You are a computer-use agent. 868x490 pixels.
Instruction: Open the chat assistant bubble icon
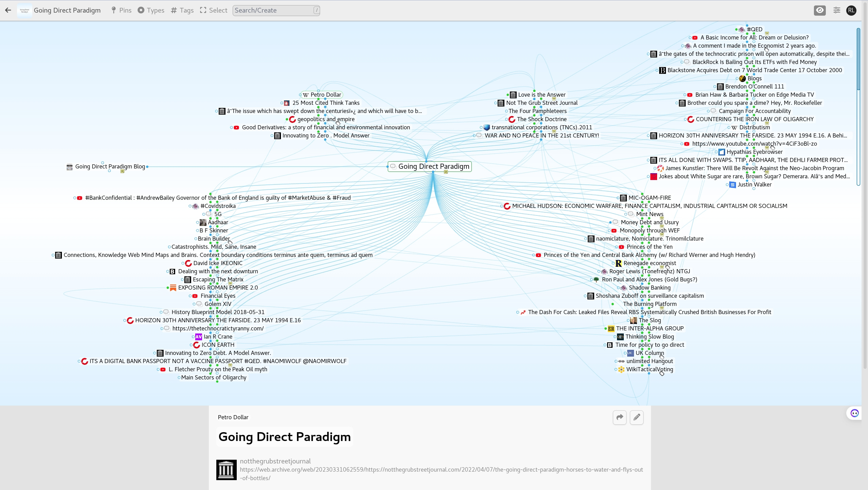(854, 413)
